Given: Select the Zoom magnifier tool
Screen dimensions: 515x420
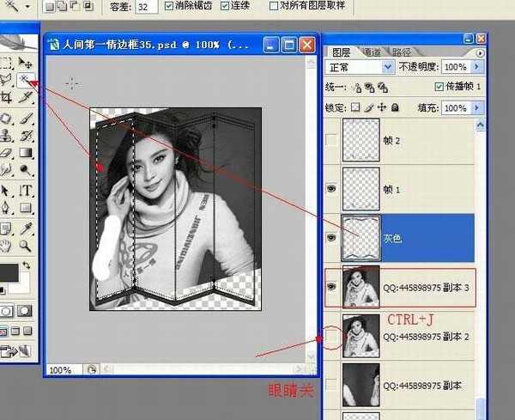Looking at the screenshot, I should coord(27,245).
